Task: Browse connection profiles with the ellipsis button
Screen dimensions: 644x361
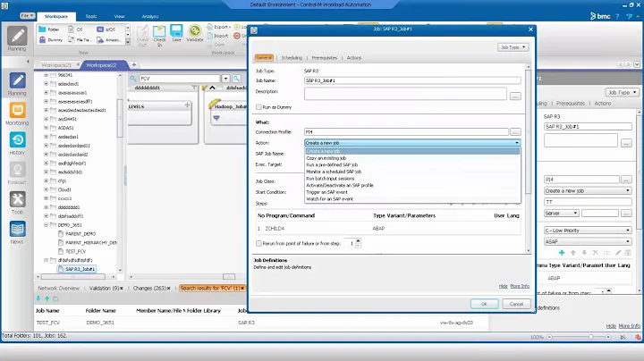Action: tap(515, 131)
